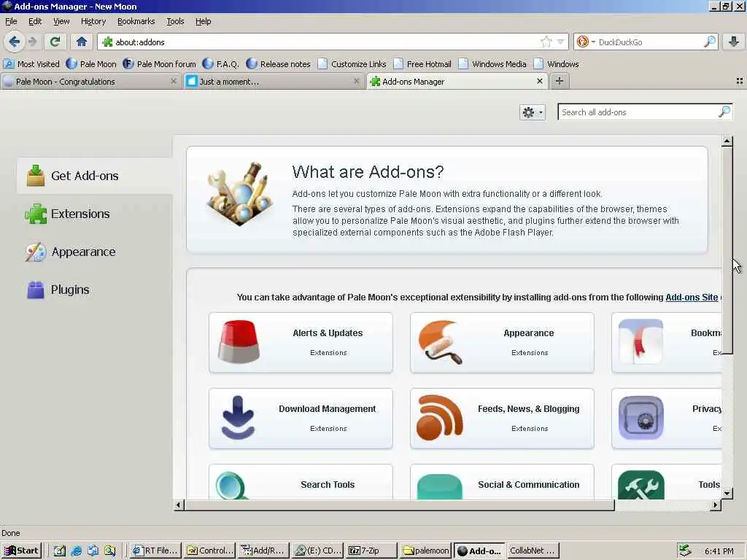Open the Feeds, News, & Blogging card
Screen dimensions: 747x560
[502, 419]
